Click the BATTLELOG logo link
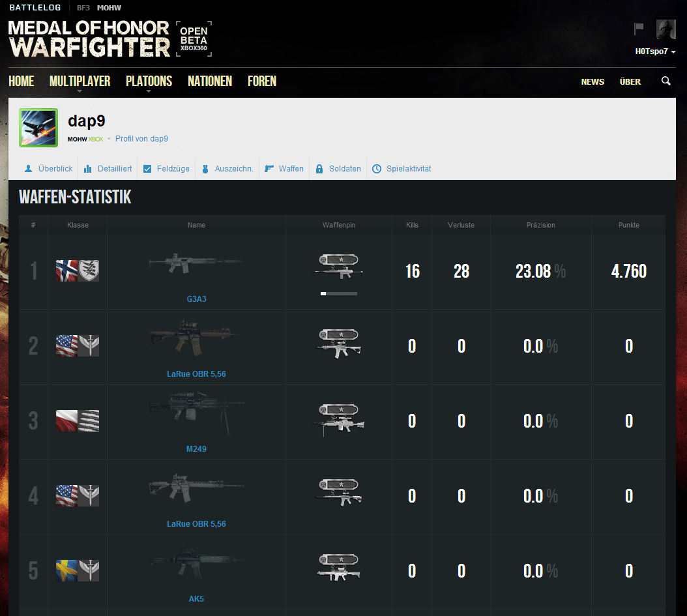The height and width of the screenshot is (616, 687). click(x=35, y=8)
